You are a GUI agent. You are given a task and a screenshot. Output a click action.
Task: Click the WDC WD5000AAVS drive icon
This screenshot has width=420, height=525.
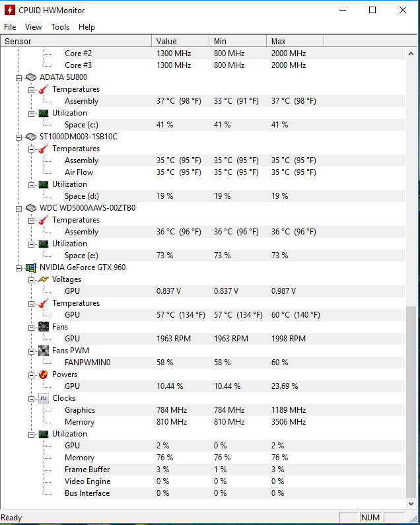[30, 208]
